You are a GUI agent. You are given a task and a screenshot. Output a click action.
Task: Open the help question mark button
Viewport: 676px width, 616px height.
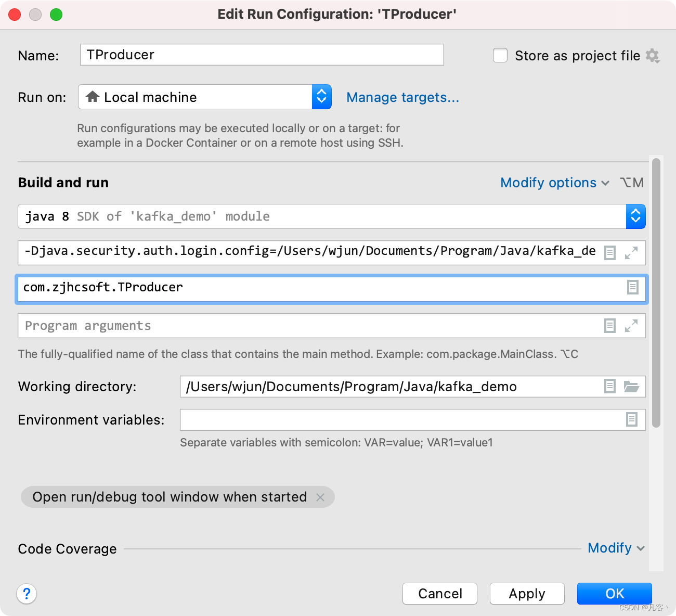tap(27, 594)
